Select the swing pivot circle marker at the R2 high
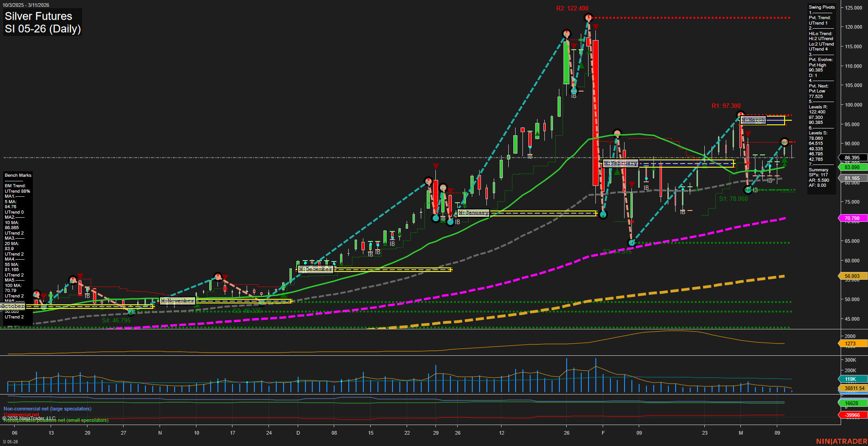 589,17
